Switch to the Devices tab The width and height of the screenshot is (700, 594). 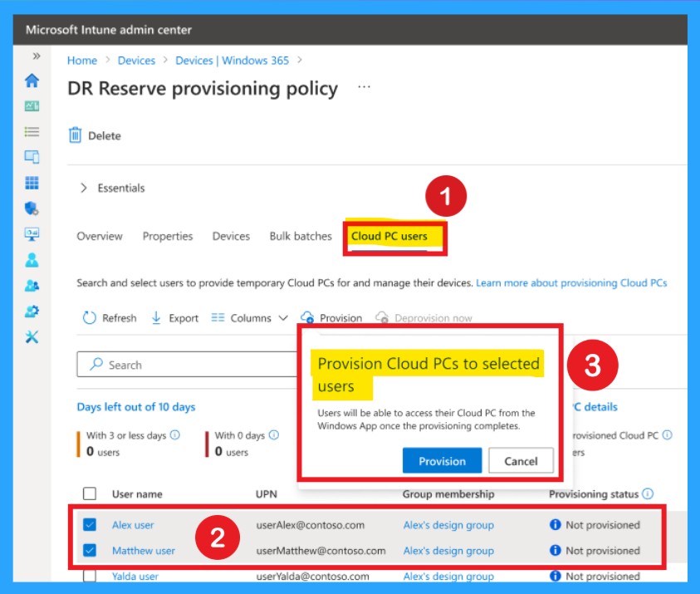pyautogui.click(x=231, y=236)
